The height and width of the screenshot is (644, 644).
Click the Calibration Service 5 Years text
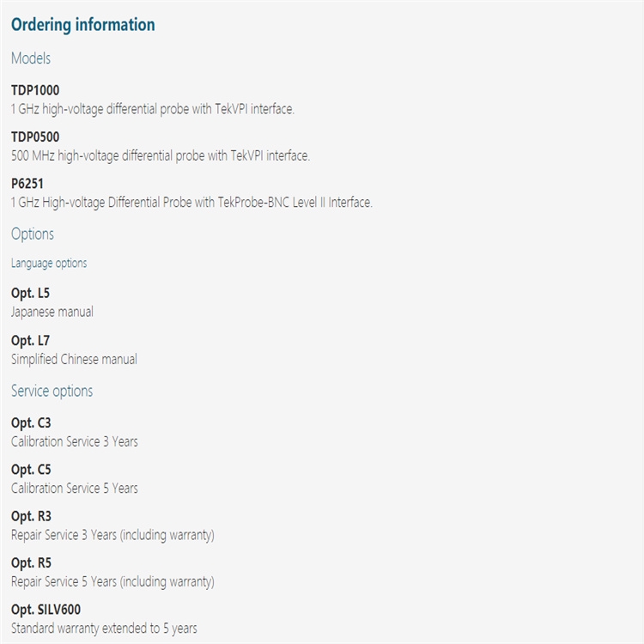pos(75,488)
